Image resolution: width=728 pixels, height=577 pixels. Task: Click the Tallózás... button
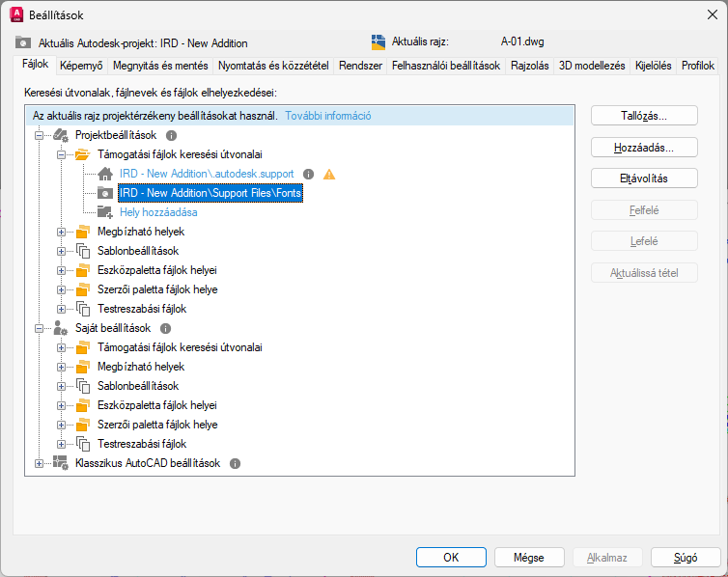(x=644, y=116)
